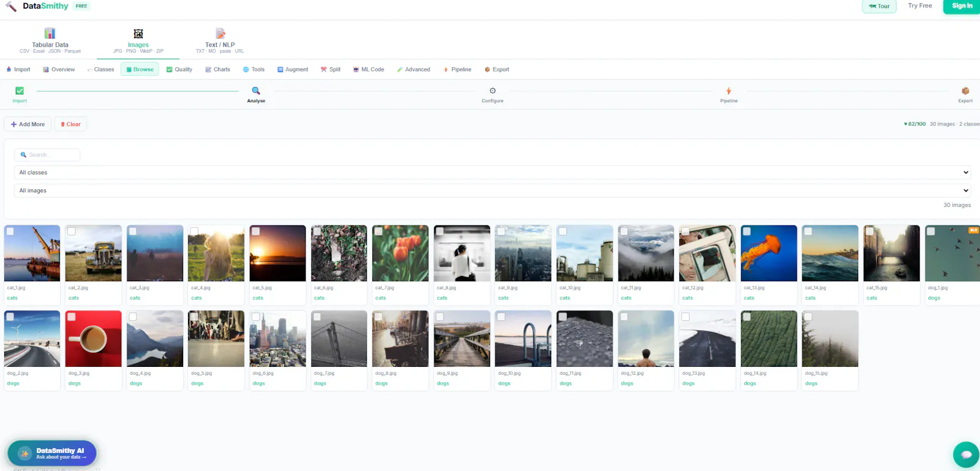Image resolution: width=980 pixels, height=471 pixels.
Task: Open the ML Code tab
Action: coord(369,69)
